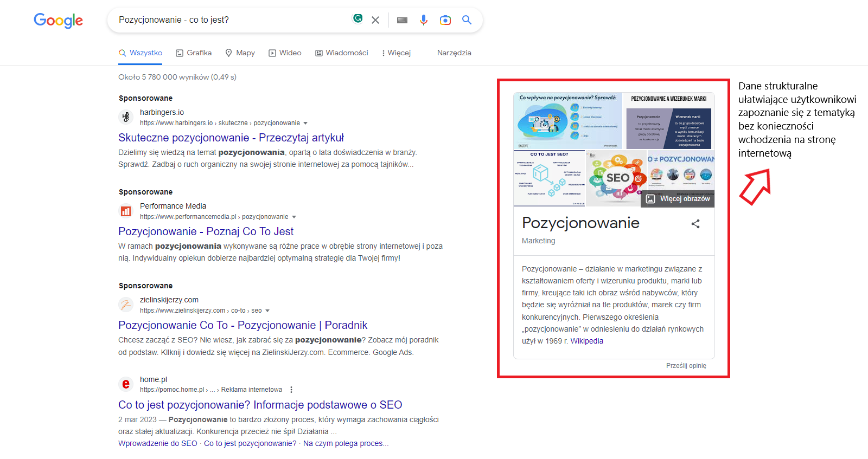Click 'Prześlij opinię' feedback link
Image resolution: width=868 pixels, height=459 pixels.
686,366
